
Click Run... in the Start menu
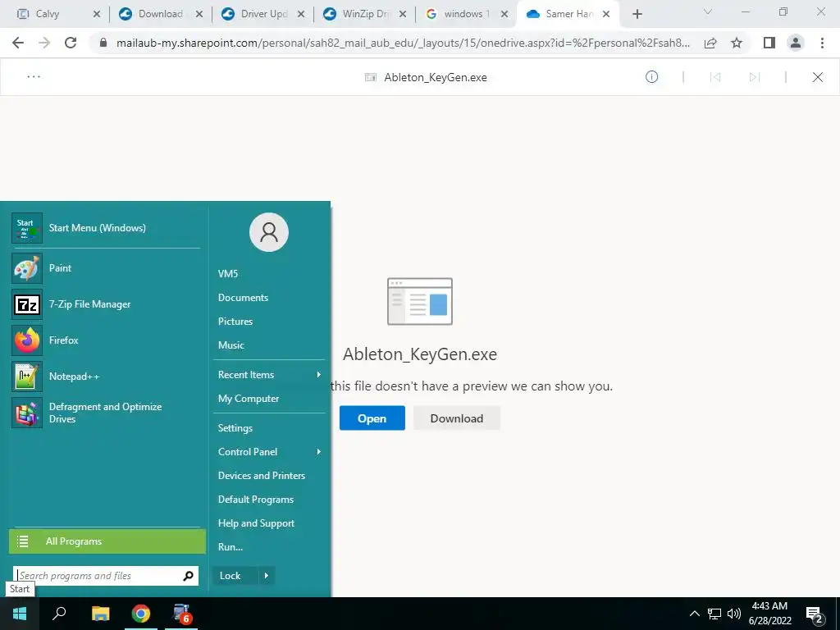[231, 547]
